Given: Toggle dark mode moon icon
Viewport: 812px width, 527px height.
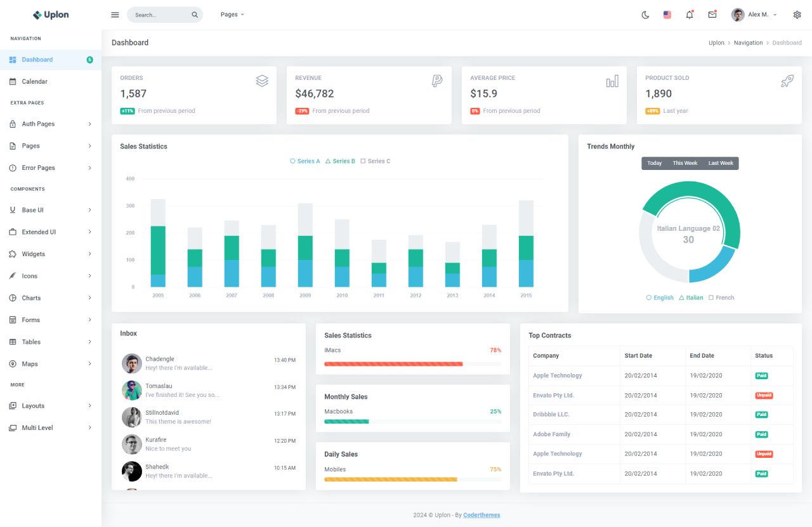Looking at the screenshot, I should click(x=645, y=15).
